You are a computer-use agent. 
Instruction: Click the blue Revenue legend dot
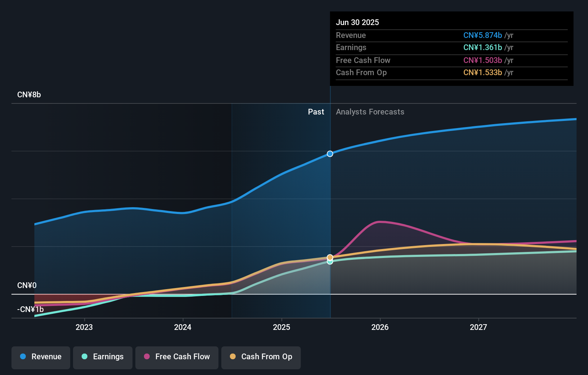click(x=23, y=357)
